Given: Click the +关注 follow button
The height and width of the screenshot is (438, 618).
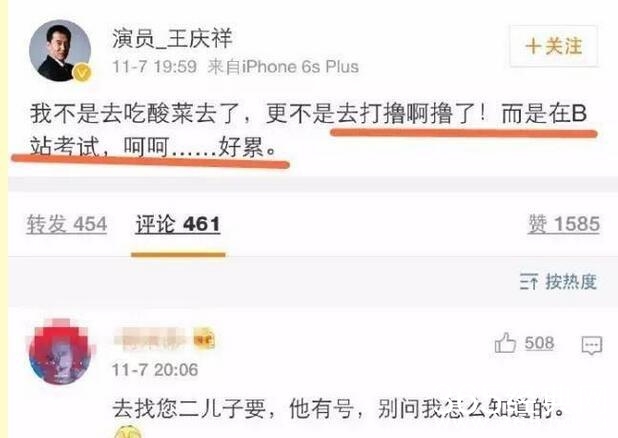Looking at the screenshot, I should (x=553, y=46).
